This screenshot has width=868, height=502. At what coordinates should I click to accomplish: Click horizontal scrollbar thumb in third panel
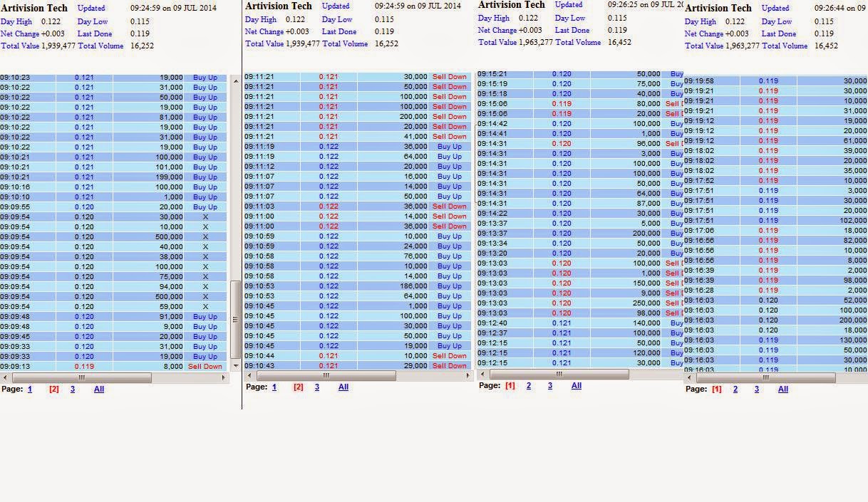[x=559, y=374]
